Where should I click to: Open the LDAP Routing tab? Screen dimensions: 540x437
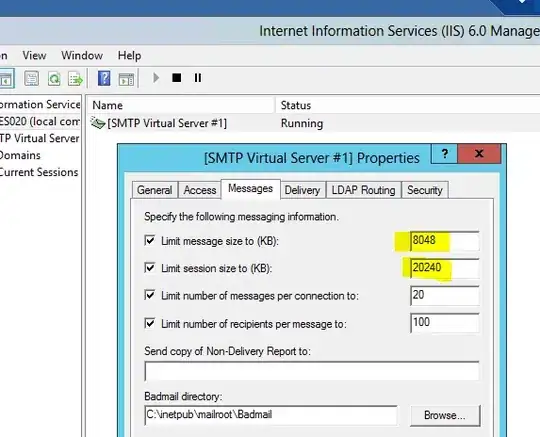coord(363,190)
